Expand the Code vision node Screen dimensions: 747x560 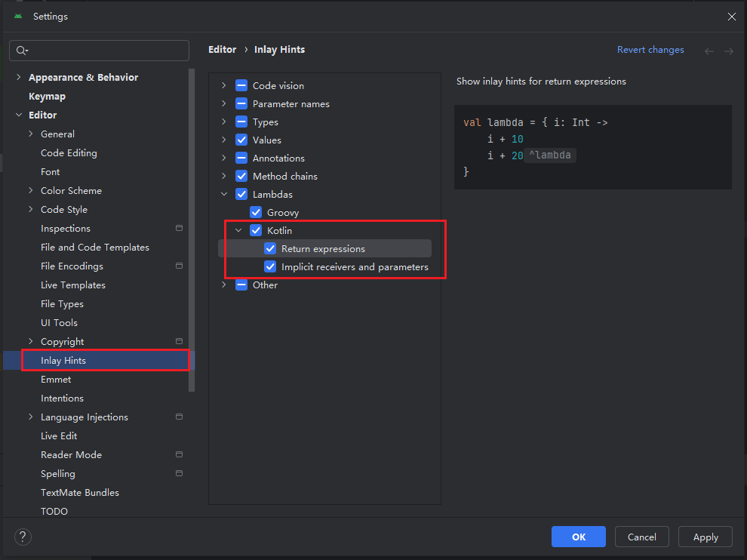pos(223,85)
